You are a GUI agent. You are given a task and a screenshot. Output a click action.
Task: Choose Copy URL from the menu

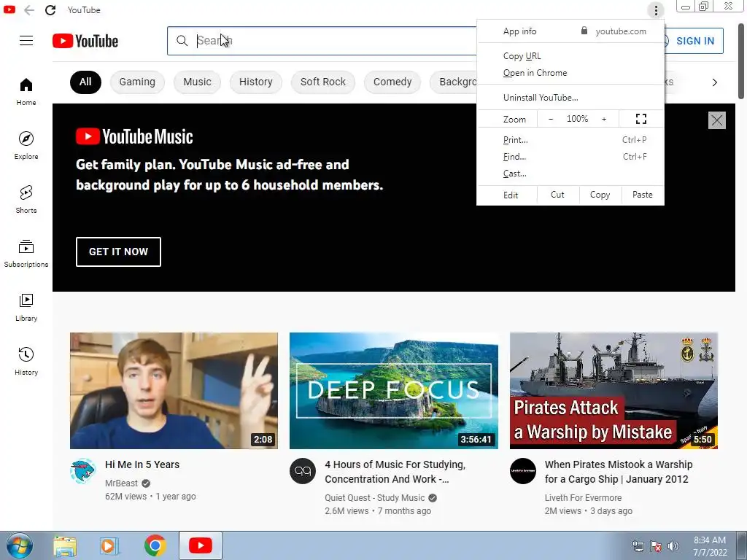tap(570, 56)
